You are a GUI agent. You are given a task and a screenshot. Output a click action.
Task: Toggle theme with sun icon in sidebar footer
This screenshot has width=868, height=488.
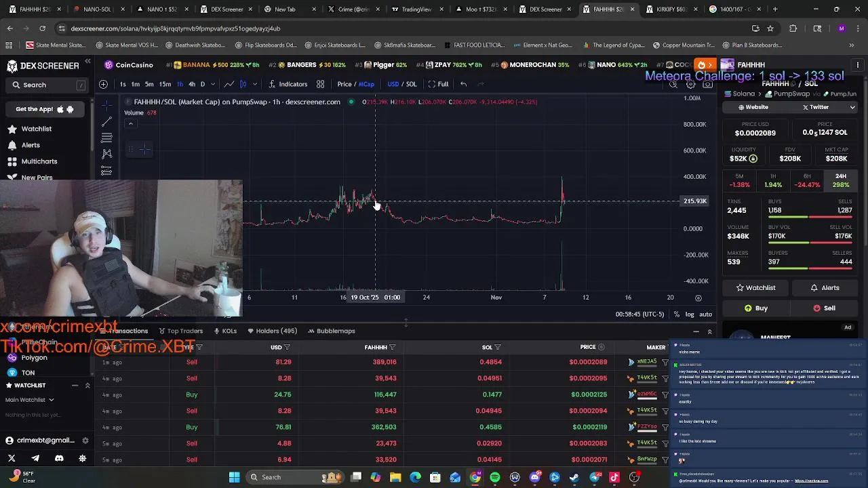coord(83,459)
